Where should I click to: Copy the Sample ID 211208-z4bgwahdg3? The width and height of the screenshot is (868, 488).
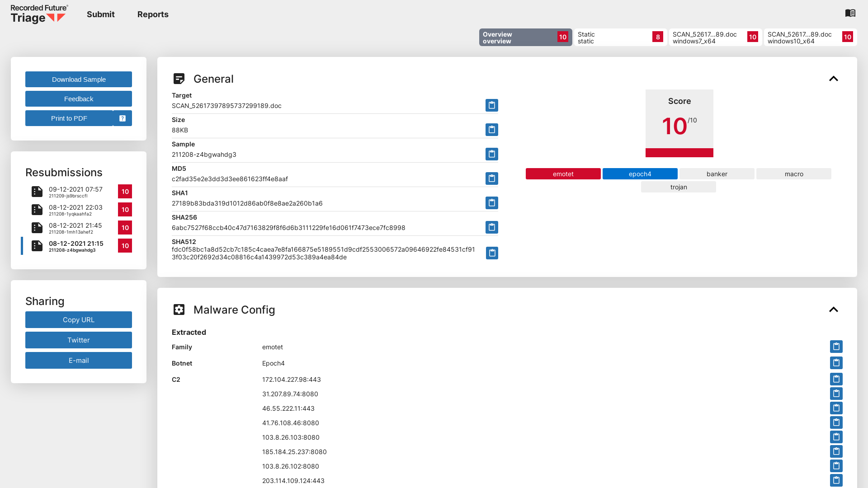492,154
